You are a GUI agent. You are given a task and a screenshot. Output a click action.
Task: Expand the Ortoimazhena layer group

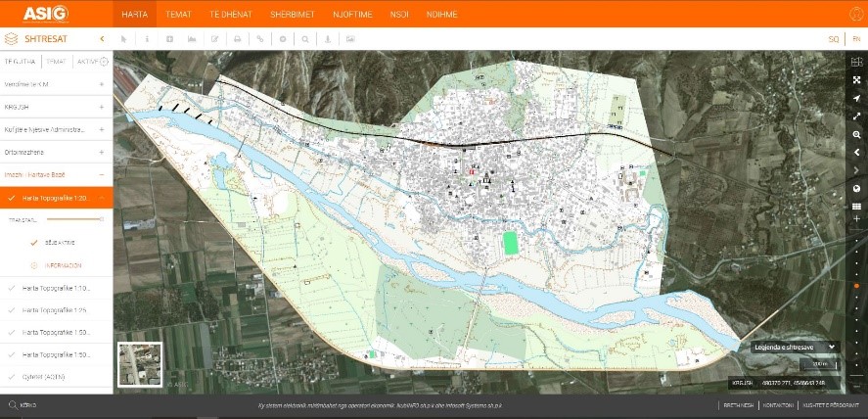101,152
